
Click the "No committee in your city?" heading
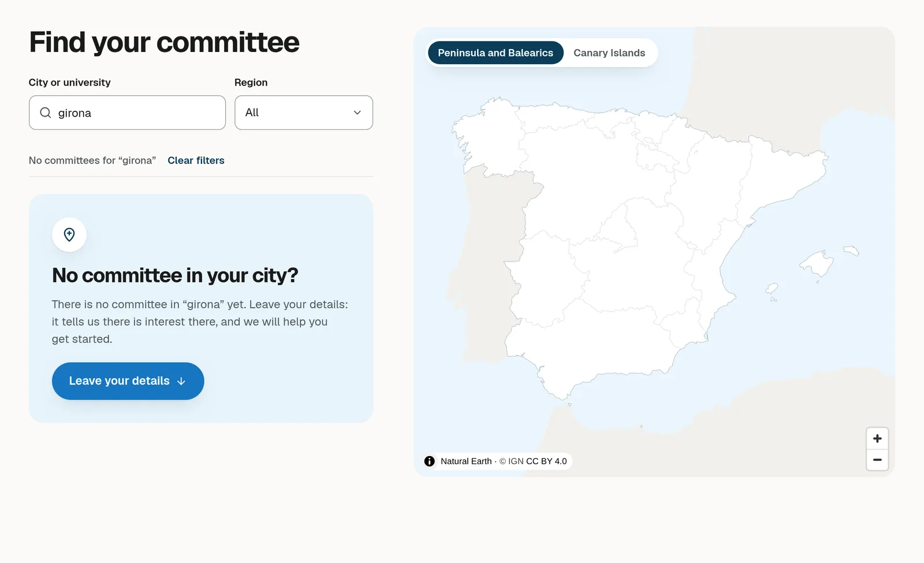pos(175,275)
